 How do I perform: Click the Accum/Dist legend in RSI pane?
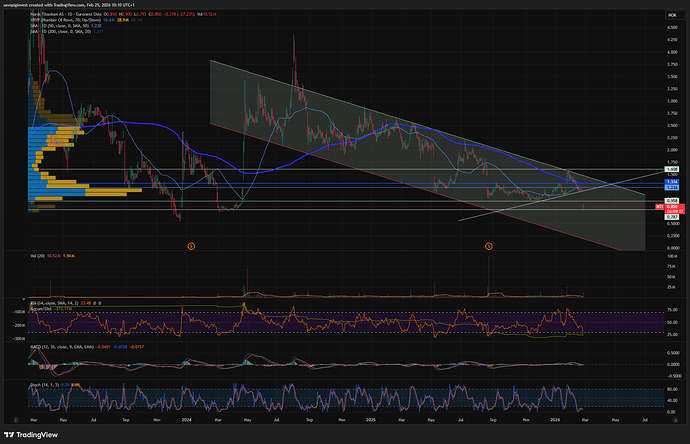[x=40, y=308]
